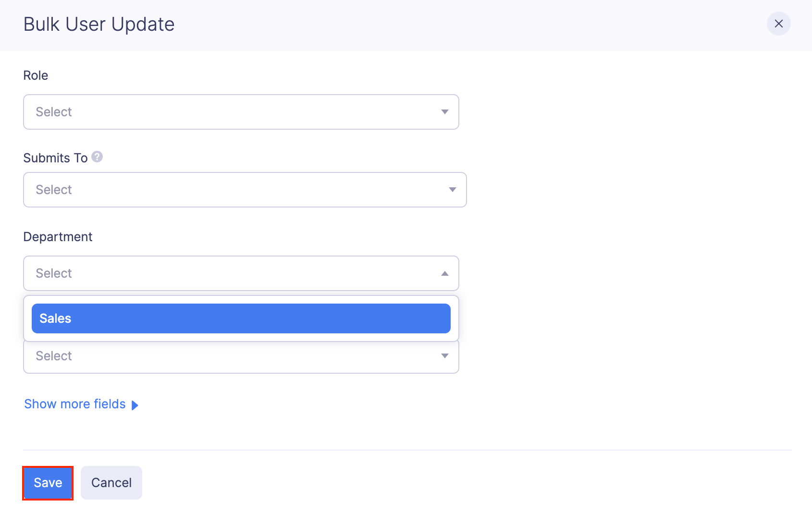Open the Role select field
The height and width of the screenshot is (513, 812).
[240, 112]
